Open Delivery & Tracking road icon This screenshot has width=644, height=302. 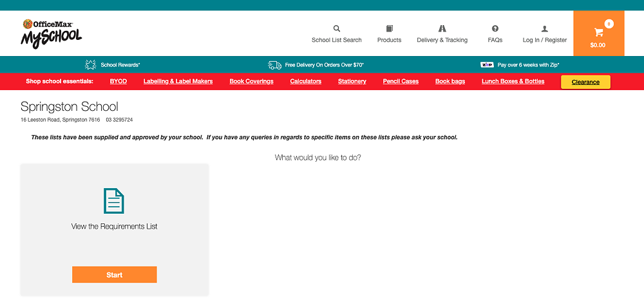442,29
